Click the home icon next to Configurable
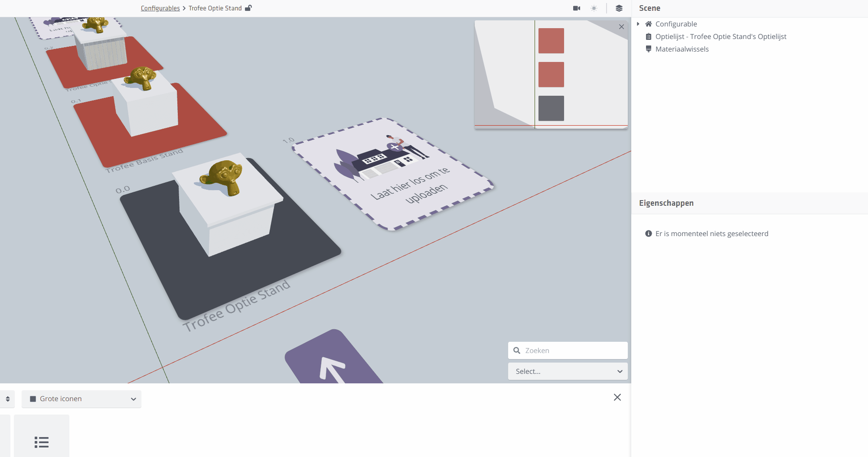The width and height of the screenshot is (868, 457). coord(649,24)
